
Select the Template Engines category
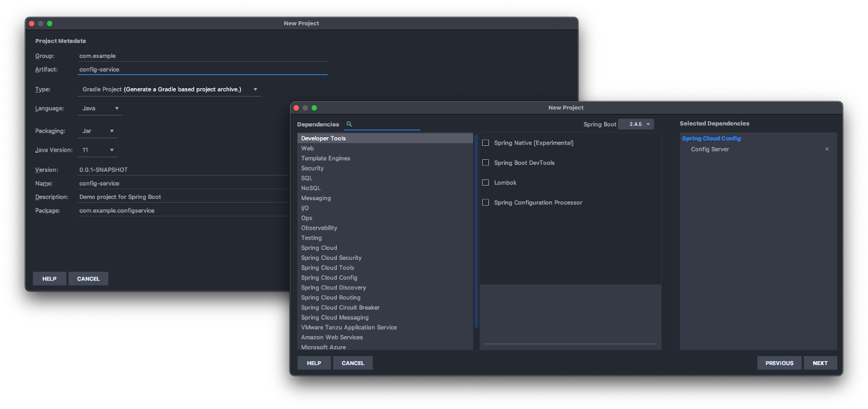385,159
